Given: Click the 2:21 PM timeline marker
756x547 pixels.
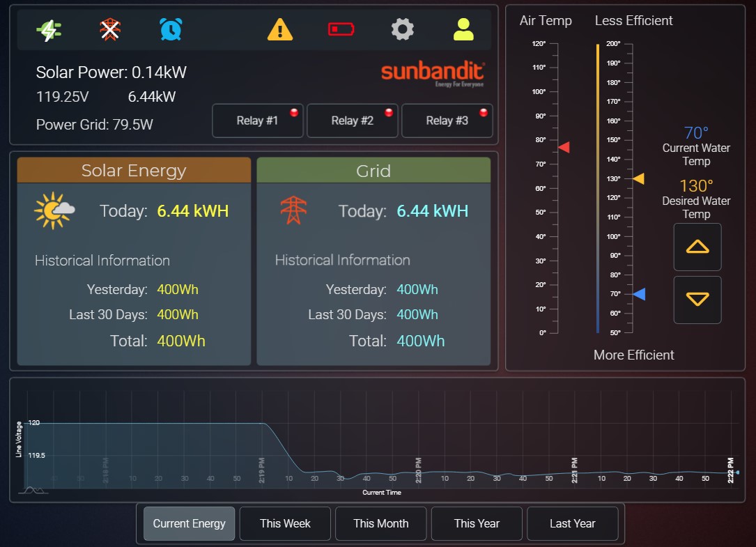Looking at the screenshot, I should tap(574, 470).
